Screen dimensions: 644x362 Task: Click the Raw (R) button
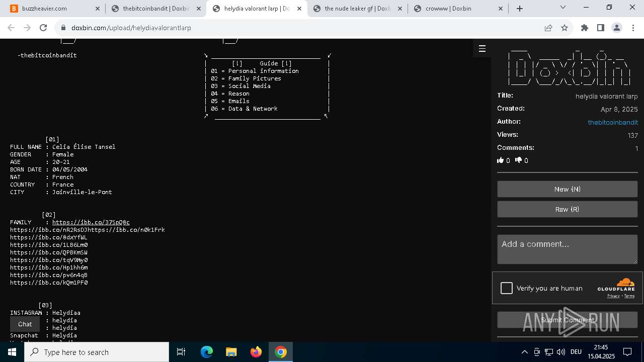click(x=568, y=209)
